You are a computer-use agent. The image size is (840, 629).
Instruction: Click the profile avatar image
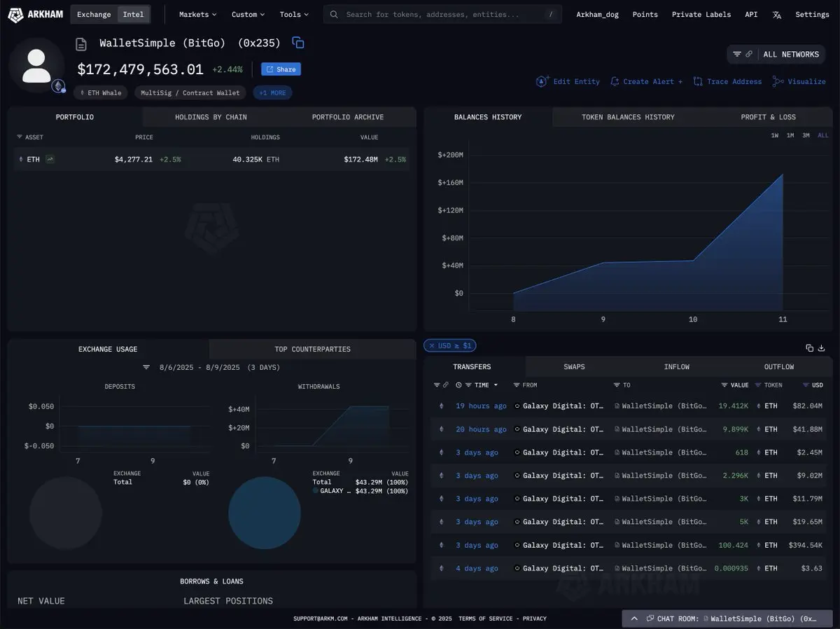click(x=36, y=65)
